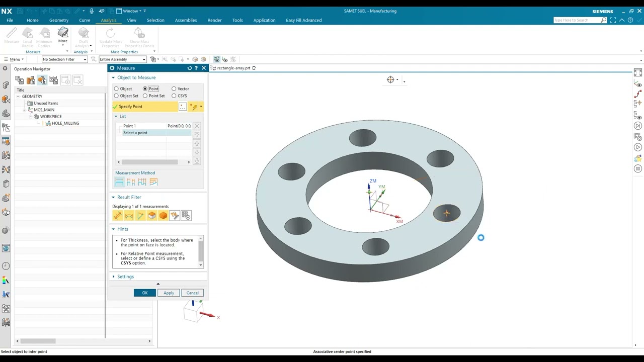Viewport: 644px width, 362px height.
Task: Close the Measure dialog
Action: point(203,68)
